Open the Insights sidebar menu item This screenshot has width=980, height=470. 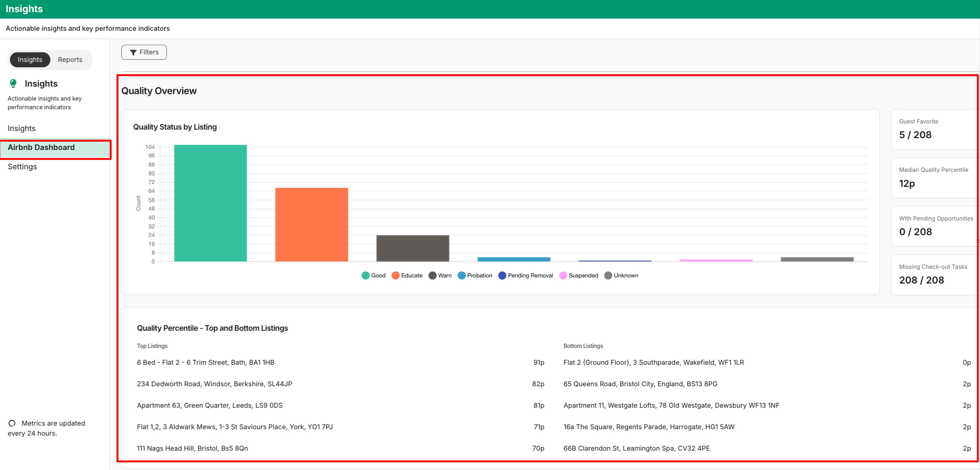(x=21, y=129)
